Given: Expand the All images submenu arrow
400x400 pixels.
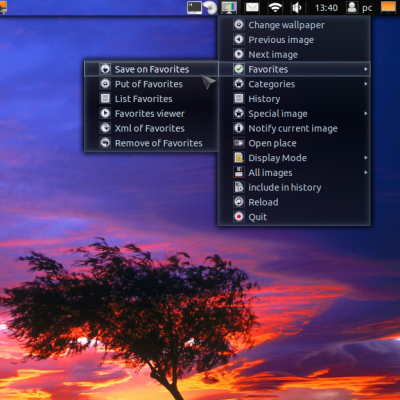Looking at the screenshot, I should coord(366,172).
